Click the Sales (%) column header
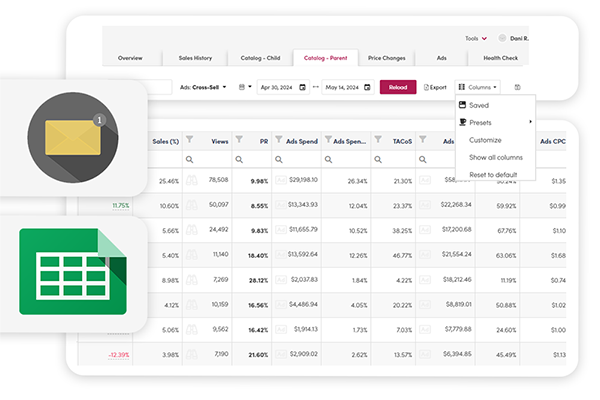The image size is (600, 400). coord(166,141)
